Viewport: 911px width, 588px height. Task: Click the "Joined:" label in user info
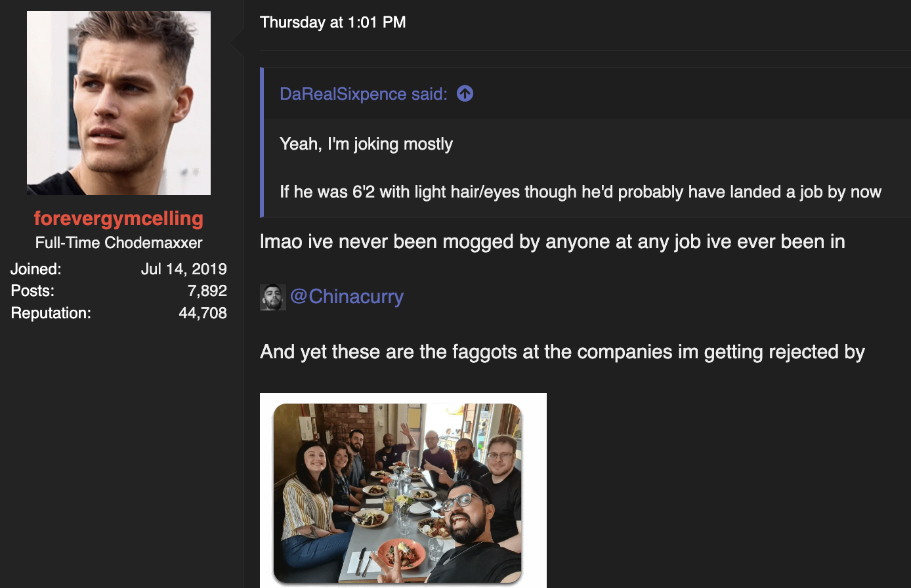point(36,269)
